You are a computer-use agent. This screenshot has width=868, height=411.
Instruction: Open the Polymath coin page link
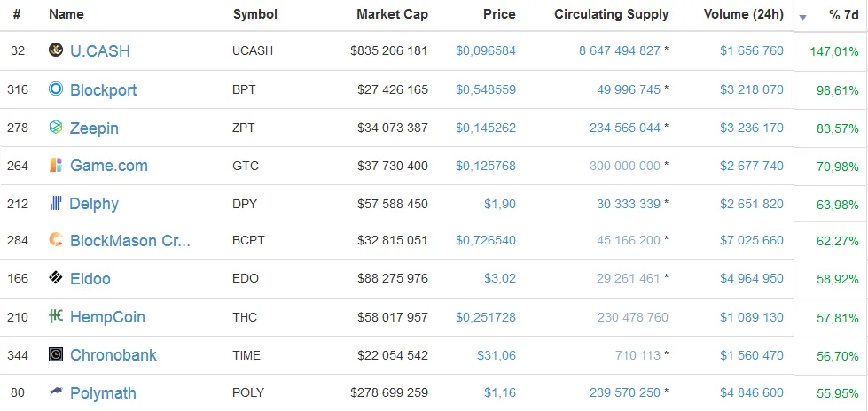coord(103,393)
